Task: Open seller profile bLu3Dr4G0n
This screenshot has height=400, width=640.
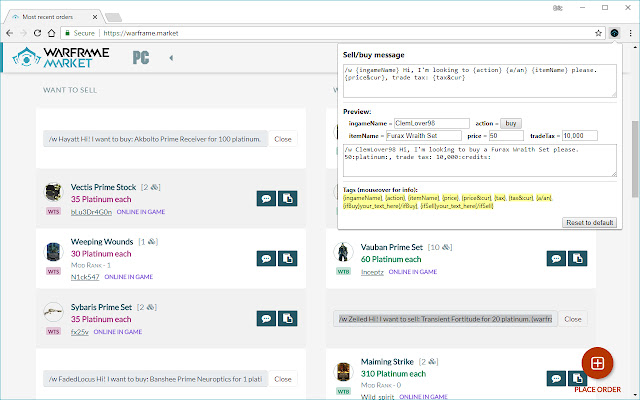Action: [91, 212]
